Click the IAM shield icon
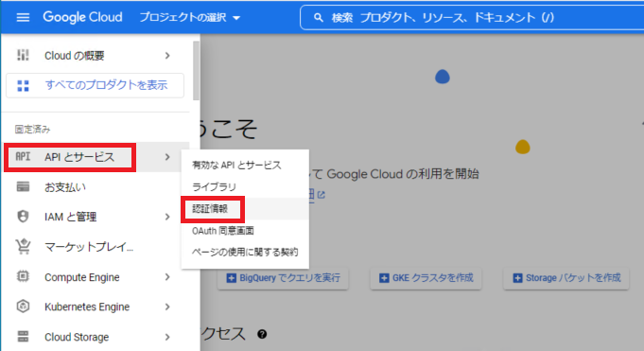 tap(23, 217)
